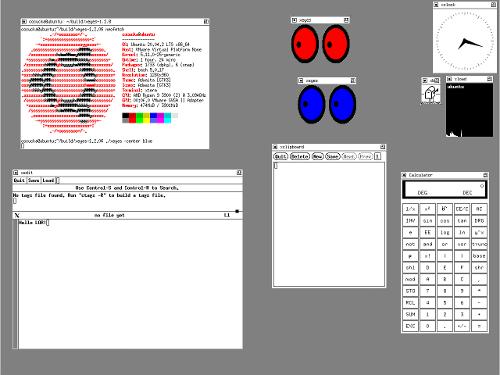Open the xclipboard window menu button

point(275,147)
